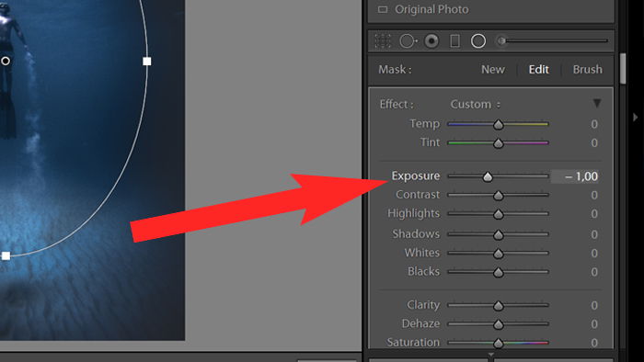Select the Crop Overlay tool icon
The image size is (644, 362).
pyautogui.click(x=383, y=41)
